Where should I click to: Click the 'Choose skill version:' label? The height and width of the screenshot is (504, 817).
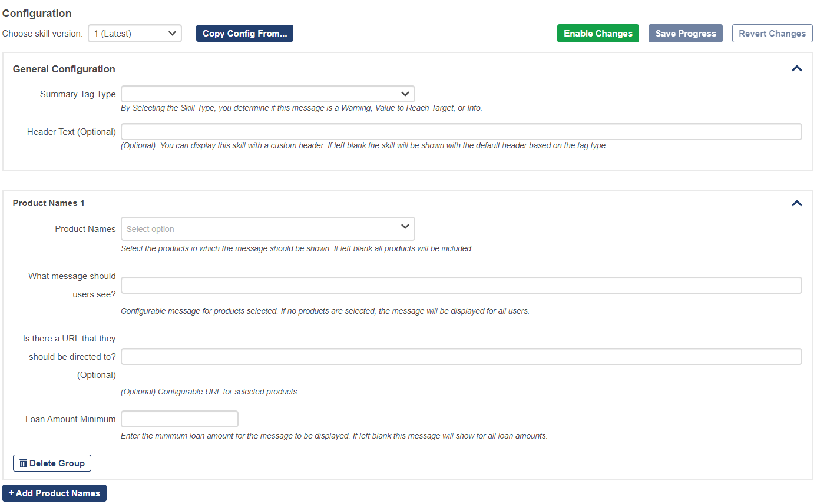click(42, 34)
